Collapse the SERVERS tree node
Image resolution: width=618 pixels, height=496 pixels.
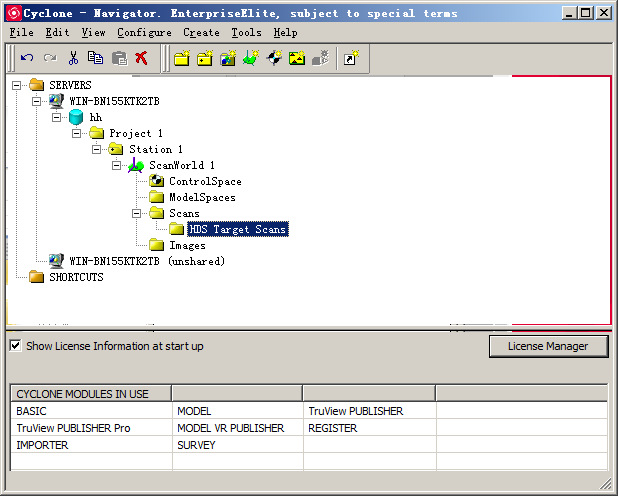pyautogui.click(x=17, y=85)
